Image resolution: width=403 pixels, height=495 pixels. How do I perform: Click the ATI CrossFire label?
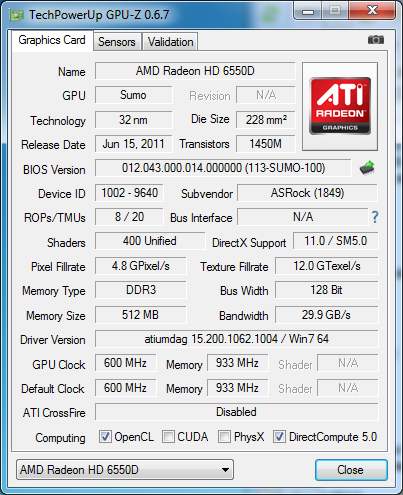[54, 413]
